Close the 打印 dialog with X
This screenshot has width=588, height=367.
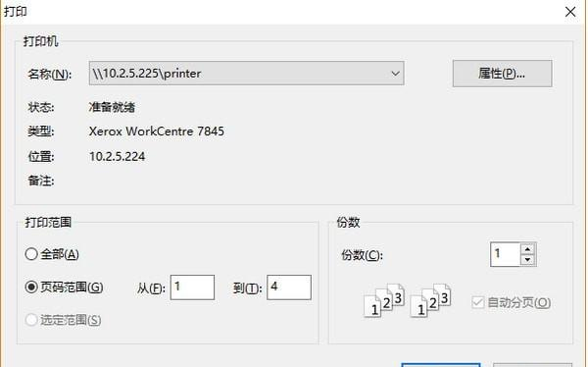[x=570, y=12]
